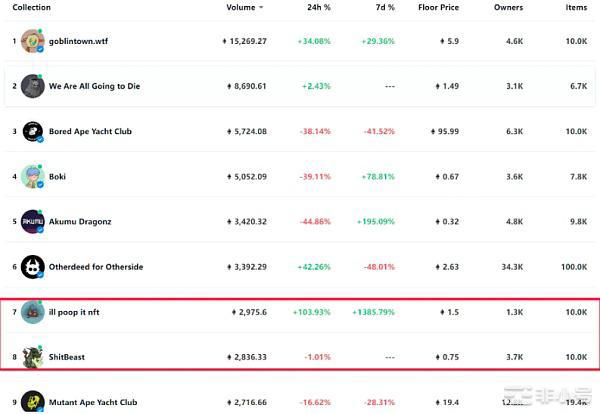Click the ill poop it nft avatar
600x414 pixels.
32,312
